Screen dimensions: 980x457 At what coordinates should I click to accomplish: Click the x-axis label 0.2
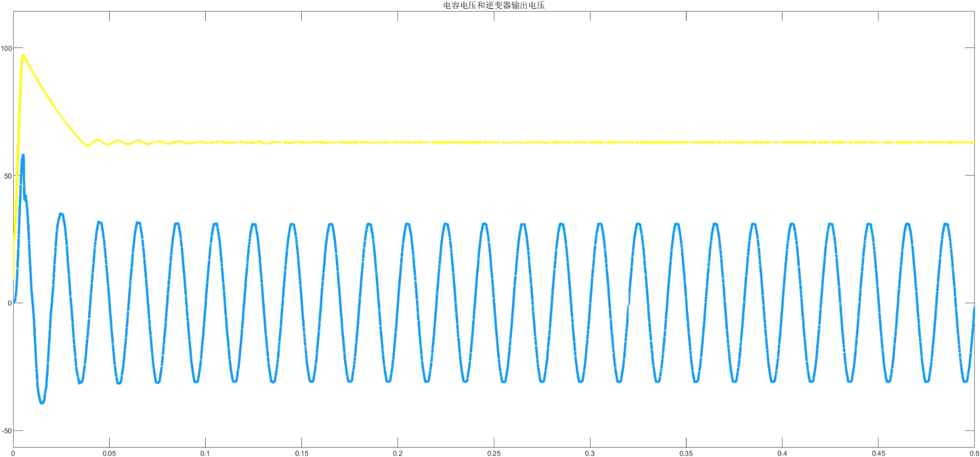point(398,453)
